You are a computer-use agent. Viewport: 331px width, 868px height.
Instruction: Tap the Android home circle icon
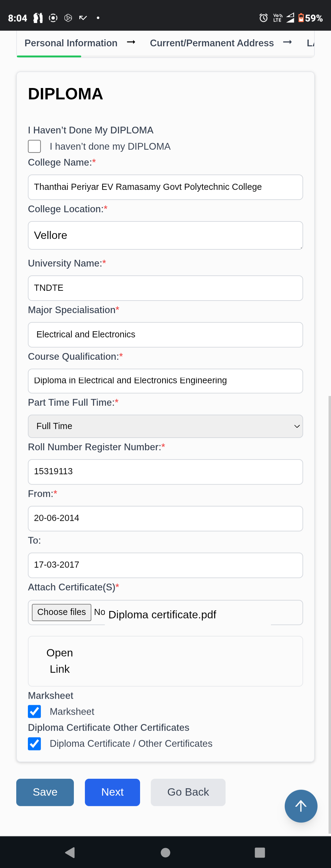tap(165, 852)
